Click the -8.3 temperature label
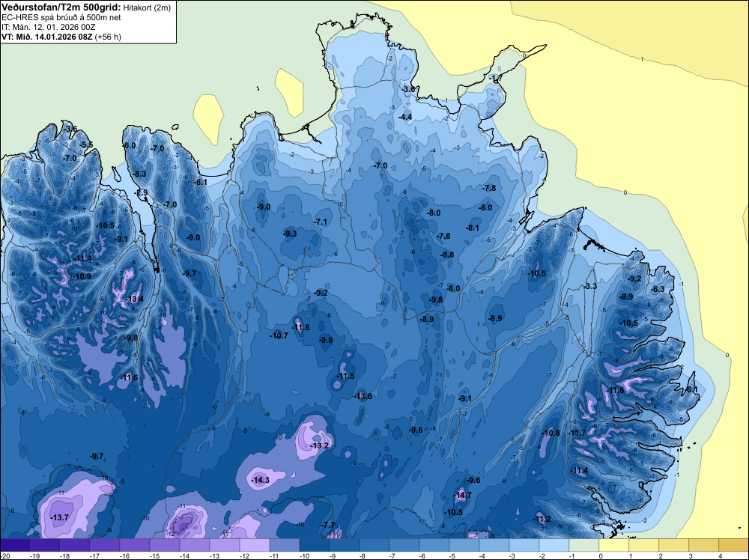This screenshot has height=560, width=749. pyautogui.click(x=139, y=174)
